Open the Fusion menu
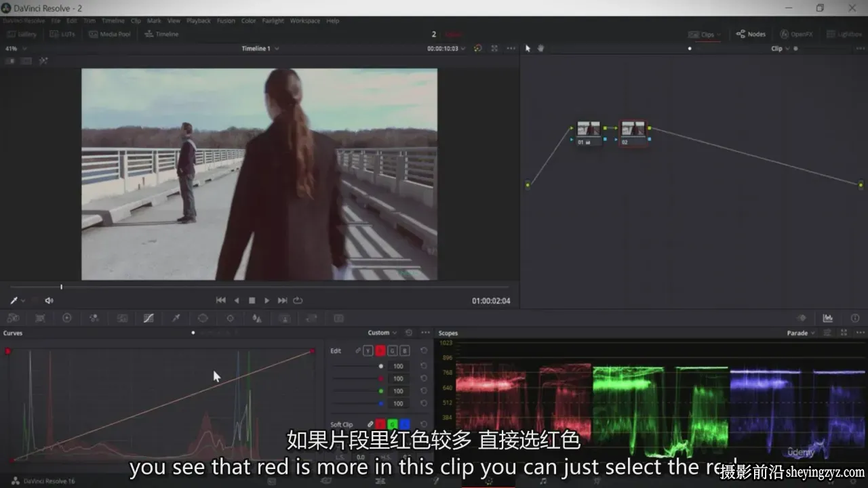The width and height of the screenshot is (868, 488). click(226, 21)
